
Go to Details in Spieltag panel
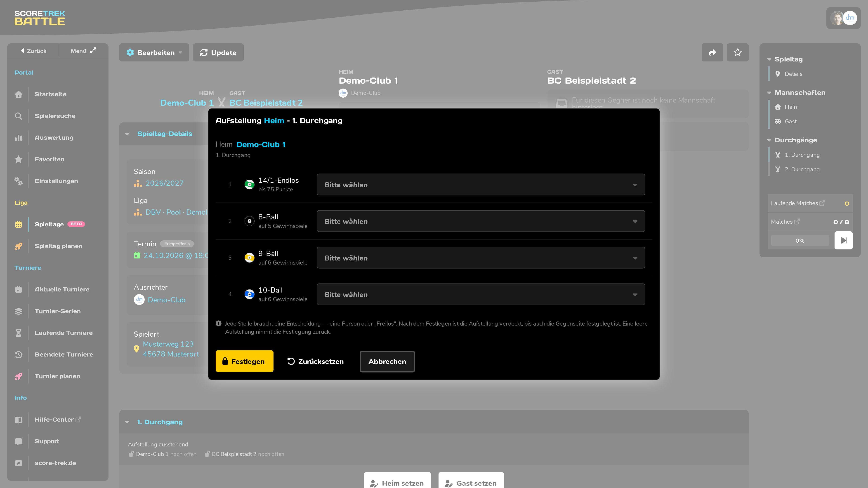click(793, 74)
